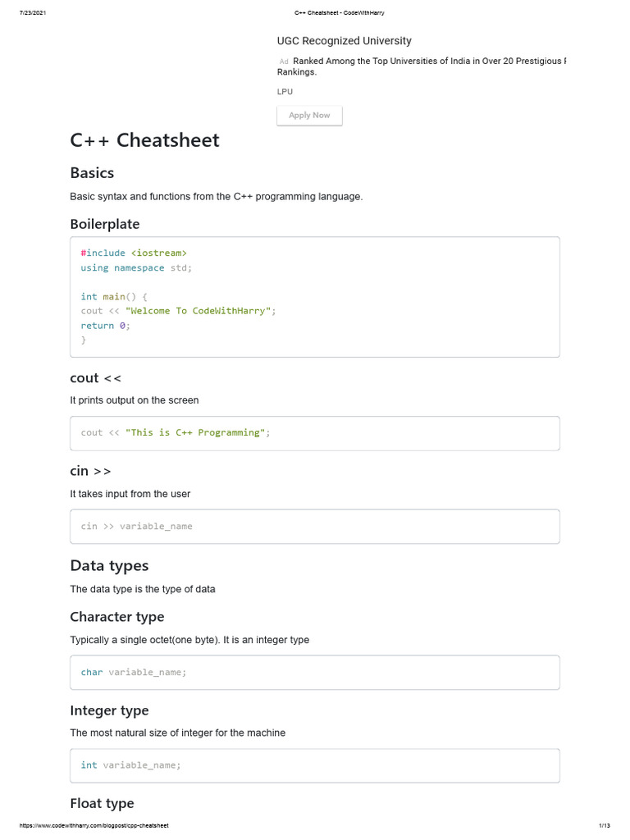This screenshot has width=630, height=840.
Task: Click the "cin >> variable_name" code box
Action: 315,527
